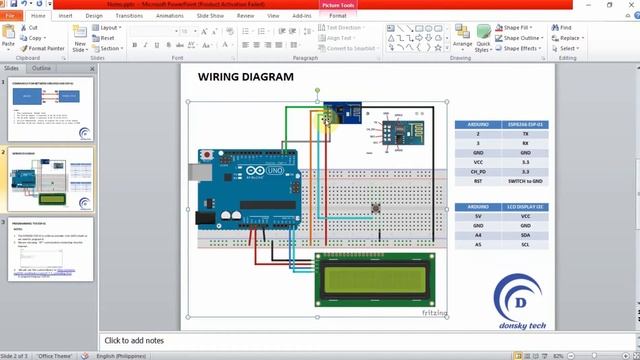This screenshot has width=640, height=360.
Task: Click the Zoom slider in status bar
Action: pos(594,356)
